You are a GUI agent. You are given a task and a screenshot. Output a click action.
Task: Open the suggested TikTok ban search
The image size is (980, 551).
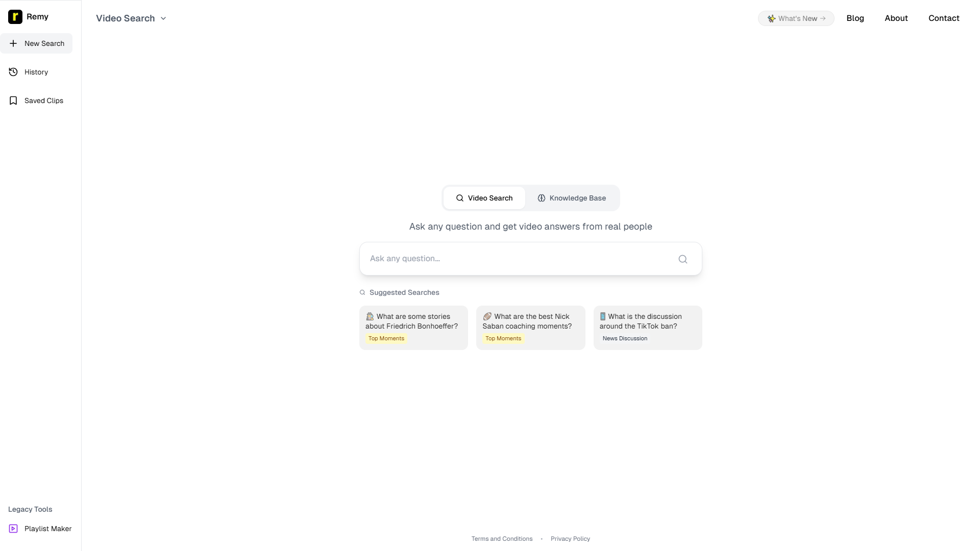pyautogui.click(x=648, y=328)
